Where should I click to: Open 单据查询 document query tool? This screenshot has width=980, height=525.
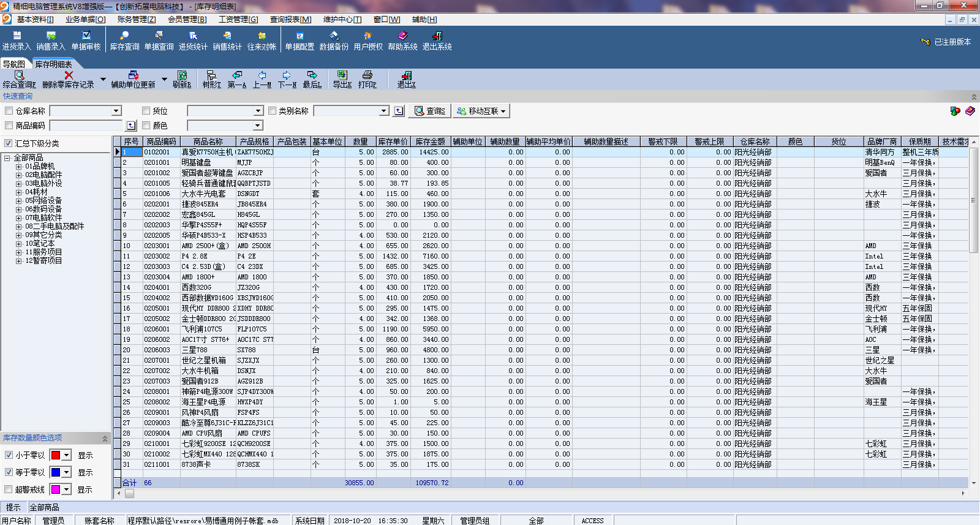(159, 41)
